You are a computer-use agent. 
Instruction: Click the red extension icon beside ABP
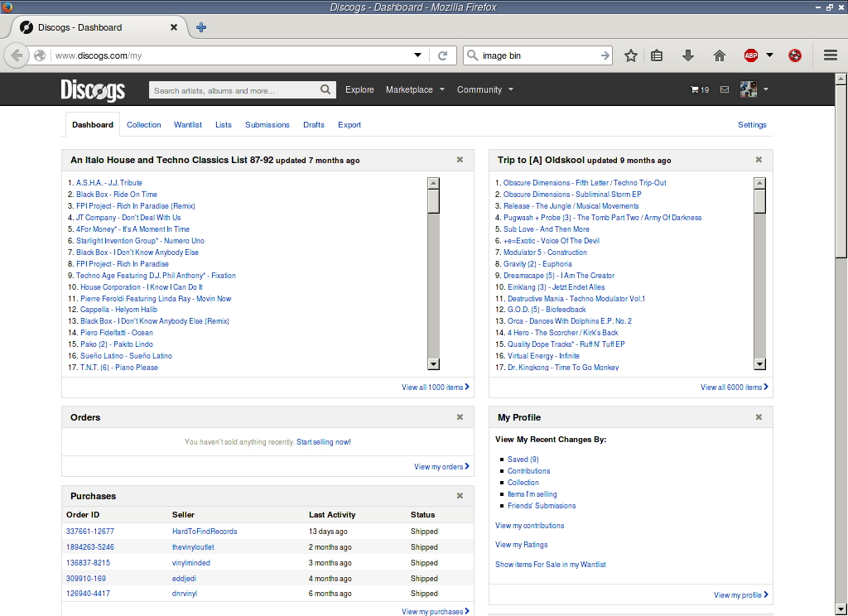[795, 55]
